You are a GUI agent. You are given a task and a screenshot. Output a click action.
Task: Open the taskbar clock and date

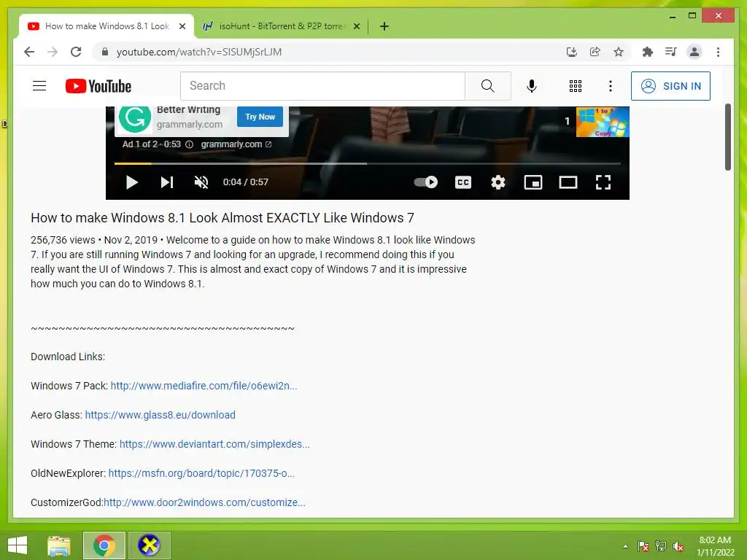coord(715,546)
